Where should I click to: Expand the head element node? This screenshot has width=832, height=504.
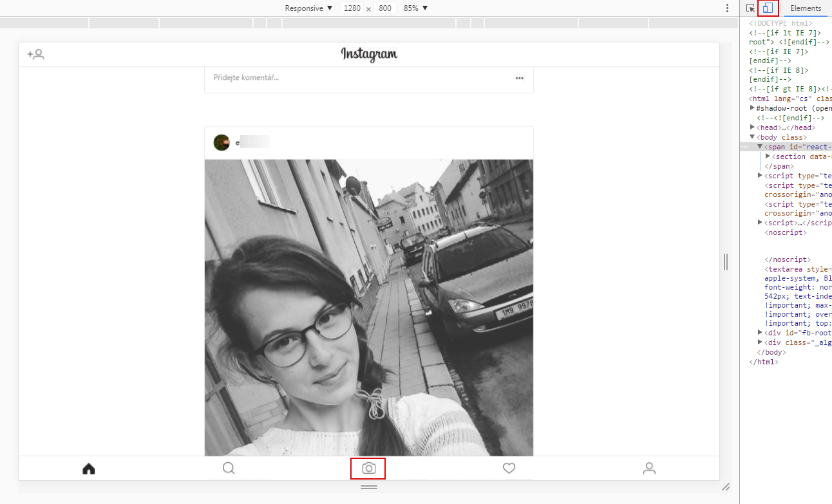pos(752,127)
